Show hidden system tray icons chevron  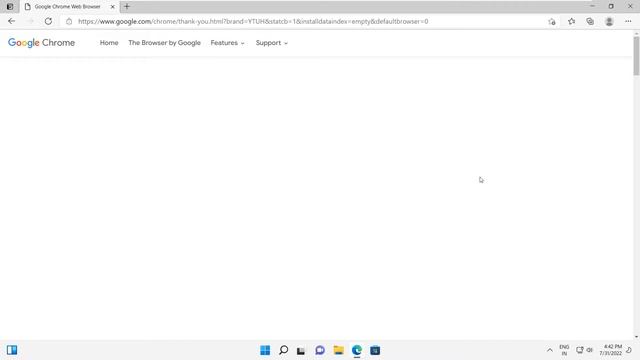tap(550, 350)
